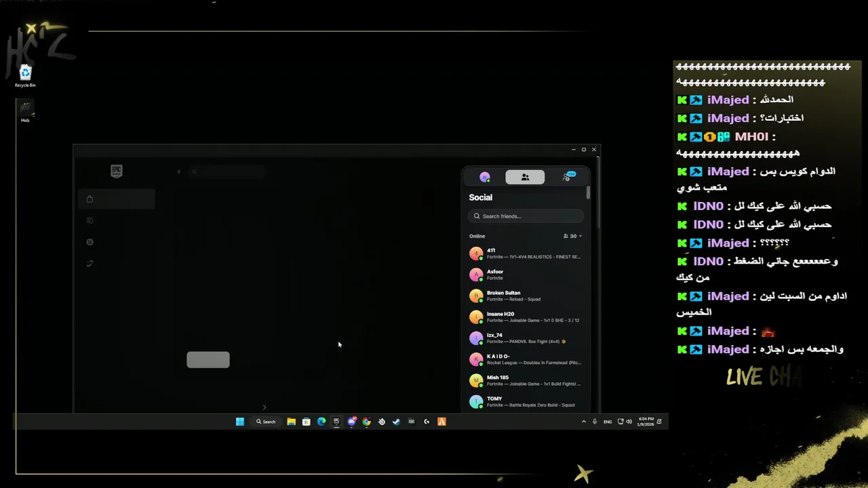The image size is (868, 488).
Task: Click the Epic Games logo
Action: 117,171
